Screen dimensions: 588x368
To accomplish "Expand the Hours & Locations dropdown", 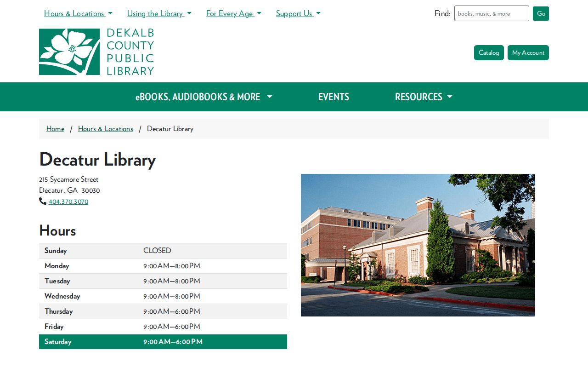I will click(x=78, y=13).
